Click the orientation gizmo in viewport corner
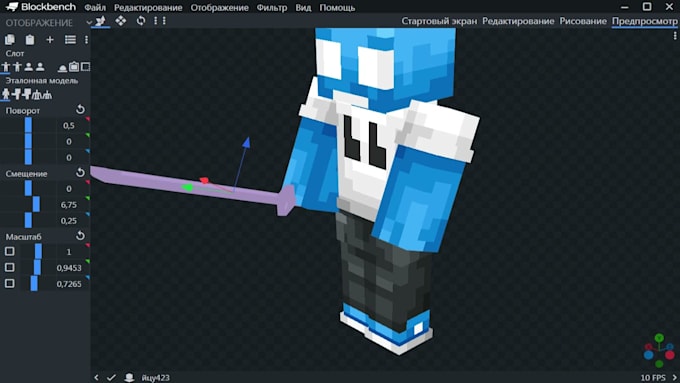Viewport: 680px width, 383px height. pos(659,350)
